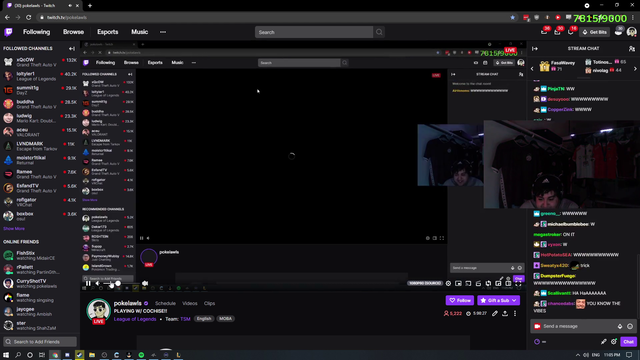Collapse the Followed Channels sidebar
The width and height of the screenshot is (640, 360).
pos(72,49)
